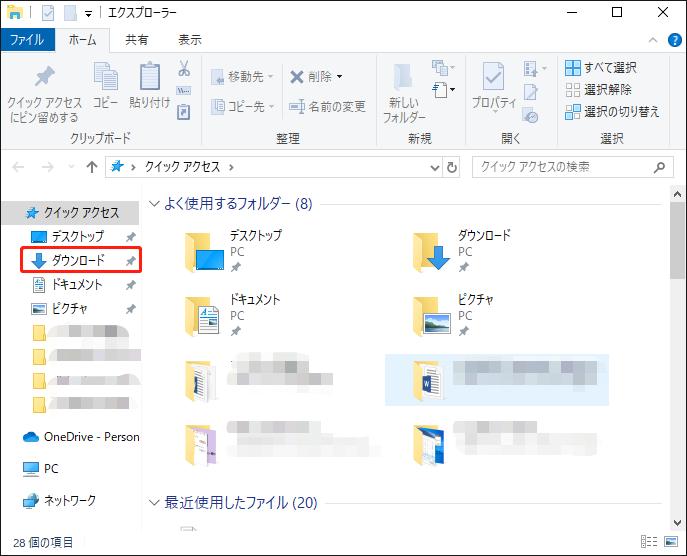Click 選択の切り替え (Invert selection)
This screenshot has width=687, height=556.
612,112
